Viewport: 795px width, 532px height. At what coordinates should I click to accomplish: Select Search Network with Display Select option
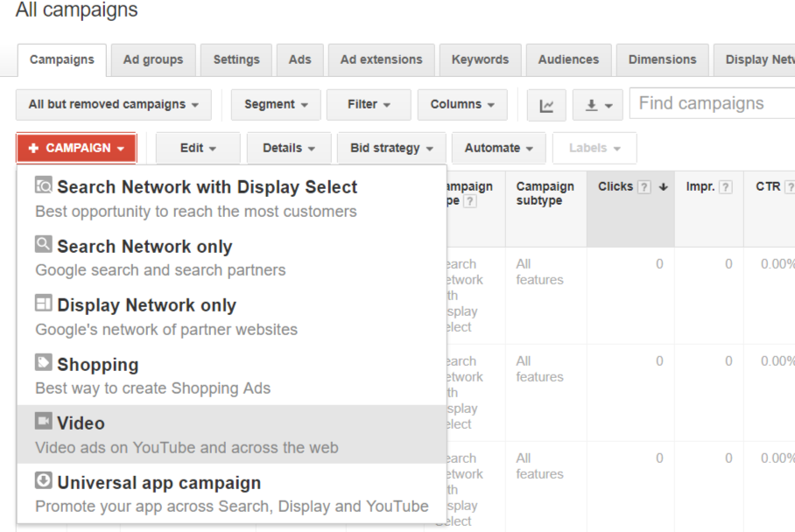pos(232,198)
